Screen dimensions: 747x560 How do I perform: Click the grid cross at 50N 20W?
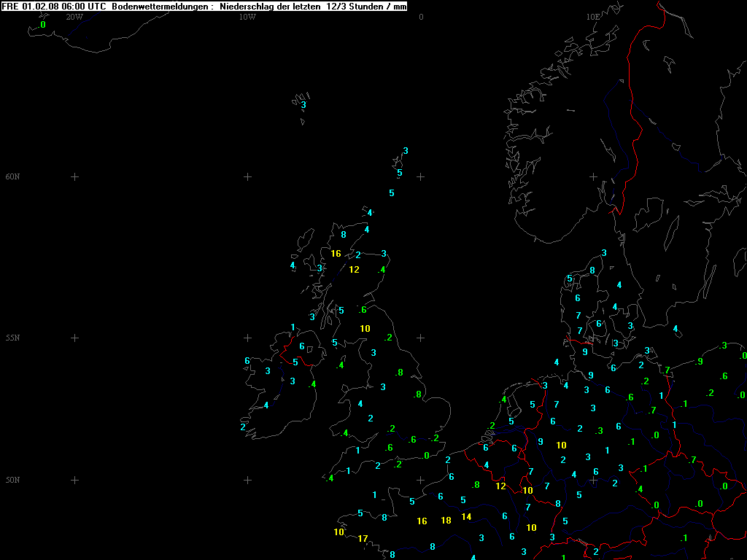tap(74, 480)
